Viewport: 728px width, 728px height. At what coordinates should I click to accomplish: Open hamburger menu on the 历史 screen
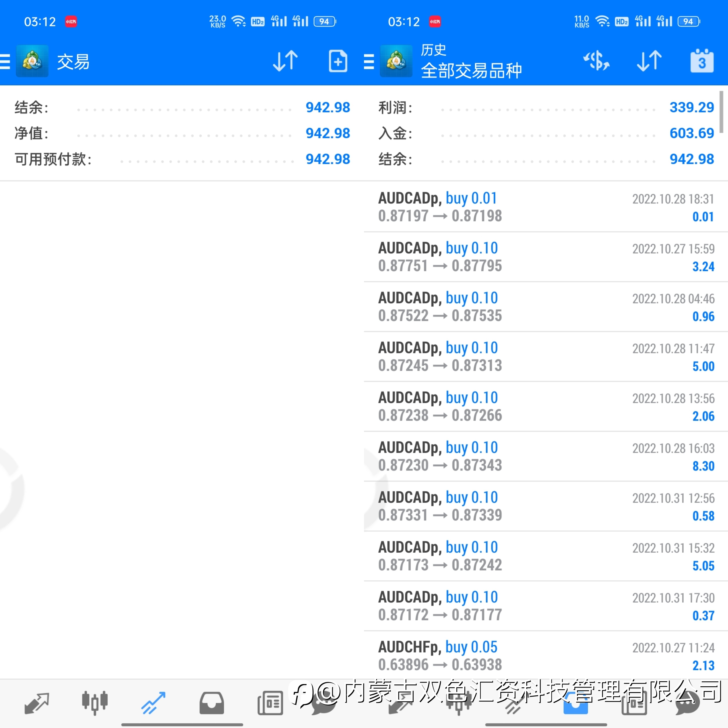point(369,61)
